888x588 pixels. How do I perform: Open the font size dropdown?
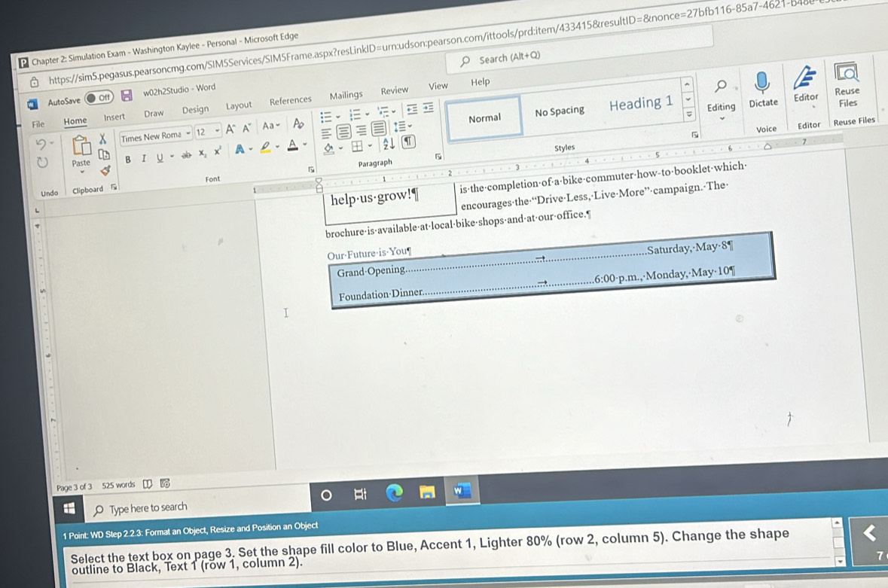tap(217, 132)
